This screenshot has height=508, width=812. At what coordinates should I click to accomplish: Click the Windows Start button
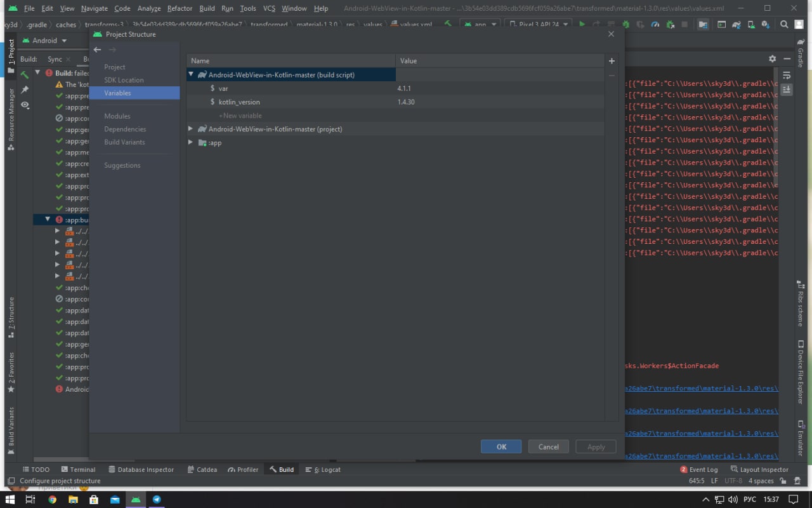(10, 499)
